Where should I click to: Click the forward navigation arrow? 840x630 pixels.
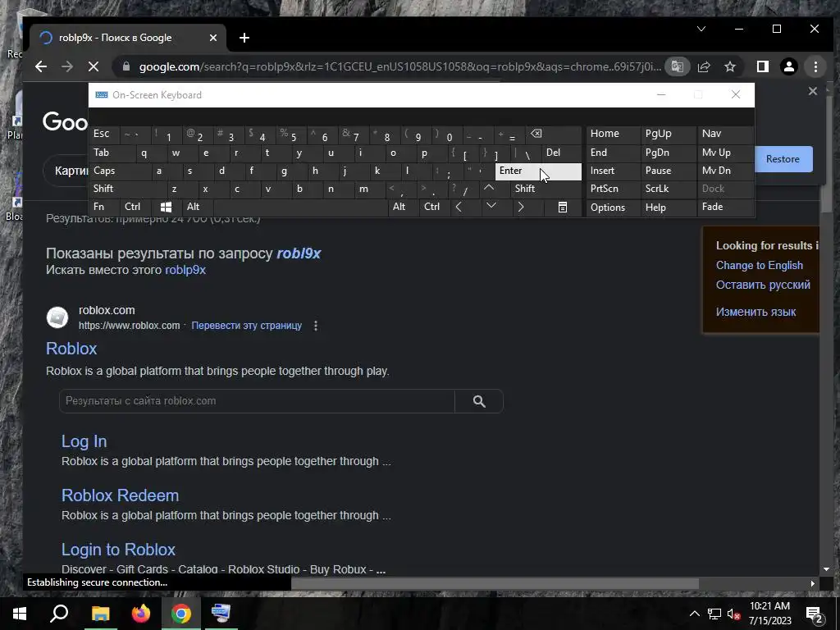67,67
